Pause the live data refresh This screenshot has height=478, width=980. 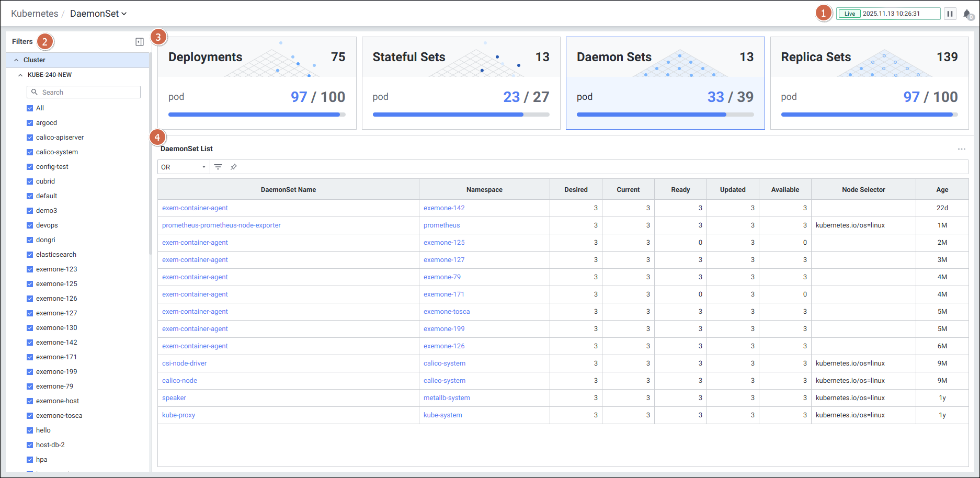[950, 14]
